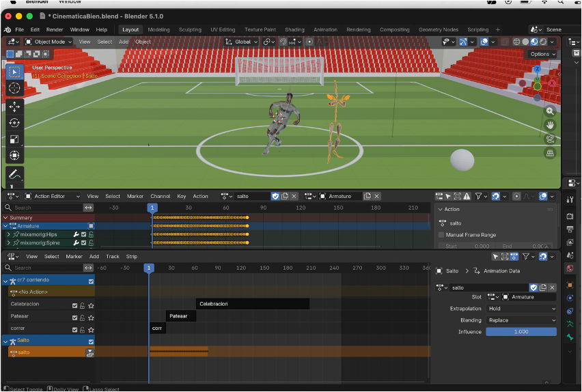The width and height of the screenshot is (582, 392).
Task: Switch perspective/orthographic grid icon
Action: coord(550,154)
